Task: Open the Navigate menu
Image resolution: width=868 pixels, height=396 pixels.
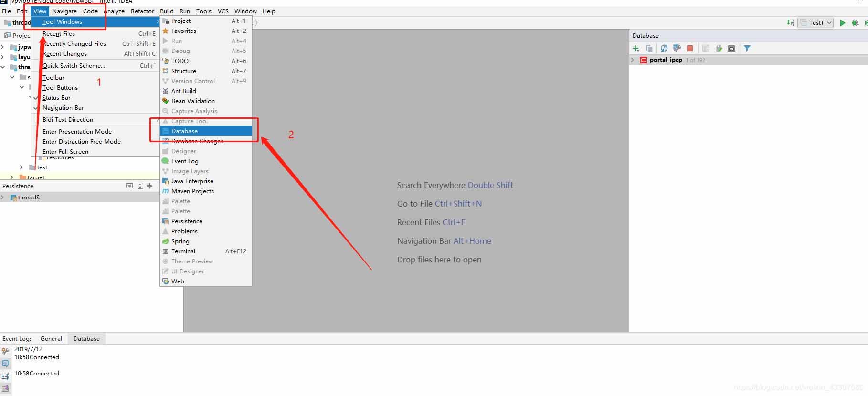Action: tap(64, 11)
